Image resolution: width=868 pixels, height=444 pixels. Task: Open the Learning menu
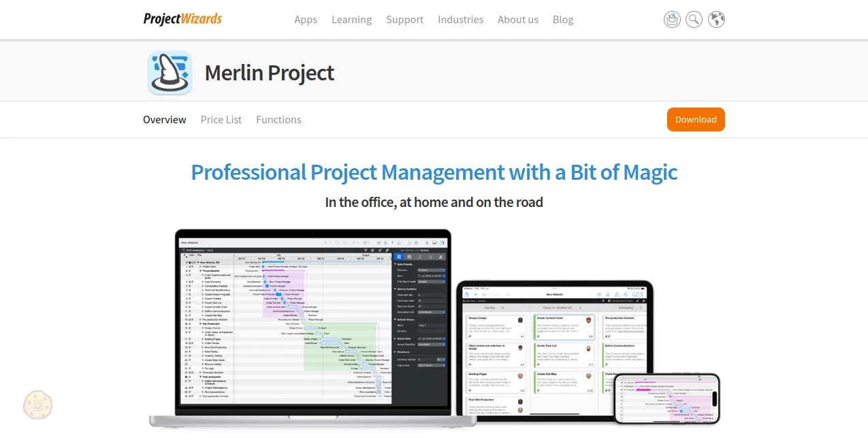[x=351, y=19]
